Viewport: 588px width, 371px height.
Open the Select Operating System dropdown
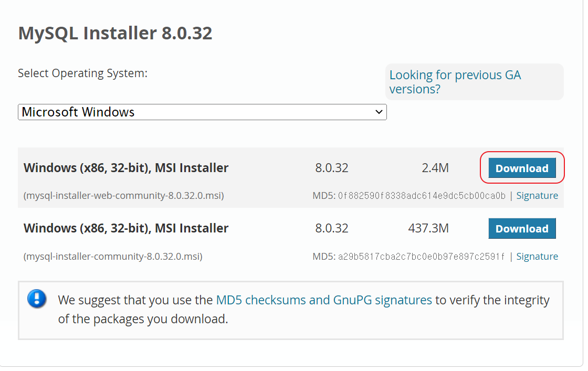click(202, 112)
